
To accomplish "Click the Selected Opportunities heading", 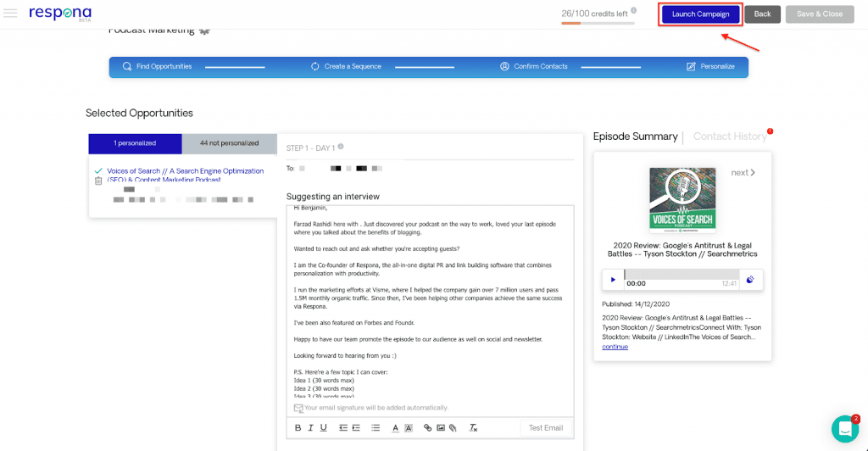I will pos(139,113).
